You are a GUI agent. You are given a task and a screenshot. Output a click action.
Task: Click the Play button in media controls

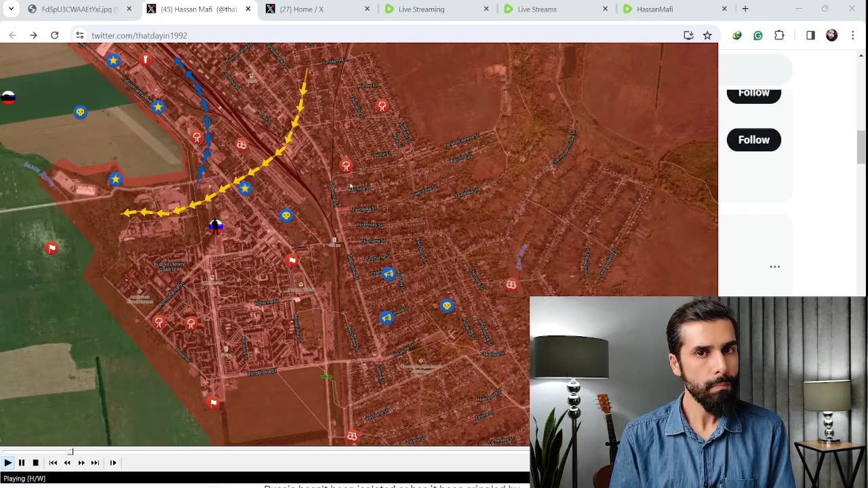[x=7, y=463]
